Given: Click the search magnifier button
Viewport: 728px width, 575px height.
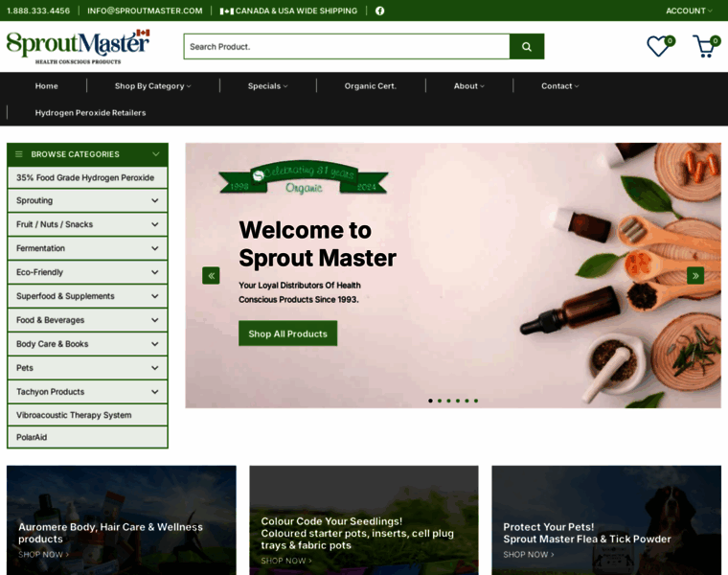Looking at the screenshot, I should 527,46.
